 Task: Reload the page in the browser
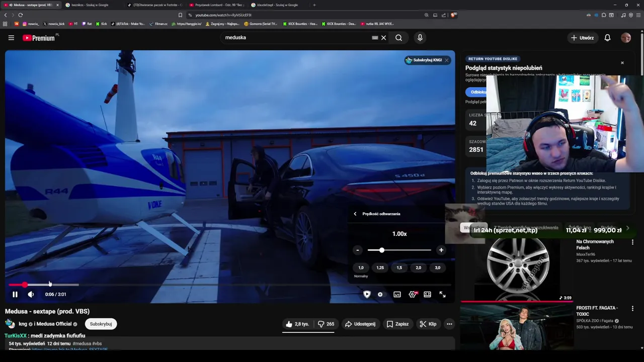tap(21, 15)
